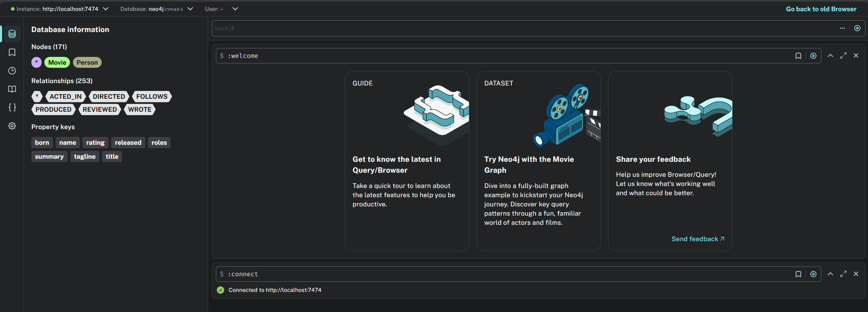The image size is (868, 312).
Task: Open the Query/Browser guide card
Action: (x=407, y=161)
